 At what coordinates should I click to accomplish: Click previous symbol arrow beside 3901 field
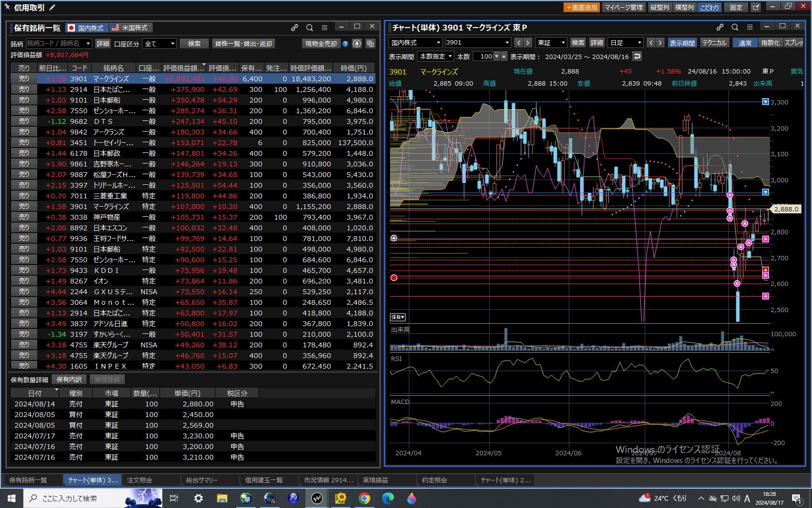[519, 43]
